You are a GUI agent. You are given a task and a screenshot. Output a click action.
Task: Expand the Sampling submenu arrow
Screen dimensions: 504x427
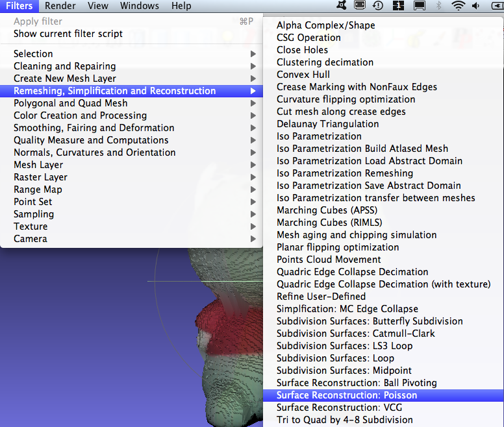tap(253, 214)
